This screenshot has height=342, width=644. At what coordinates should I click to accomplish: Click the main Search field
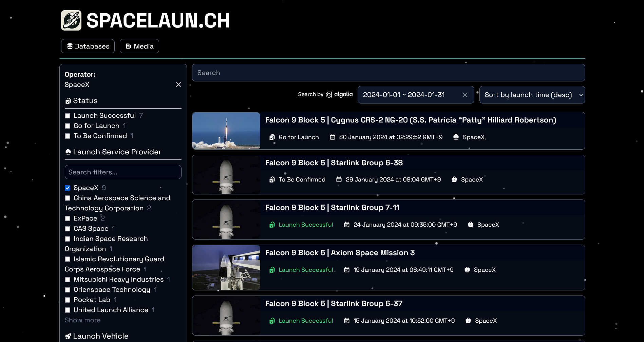pos(389,73)
